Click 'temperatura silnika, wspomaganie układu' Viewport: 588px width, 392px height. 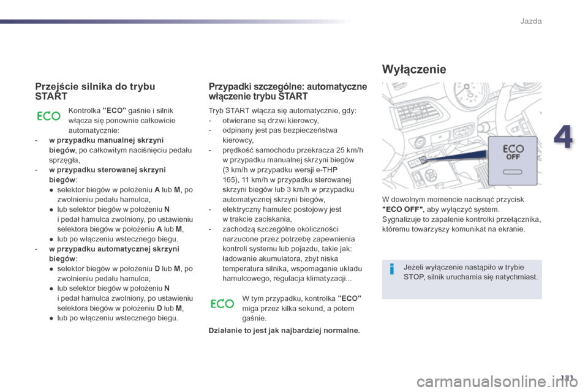292,269
